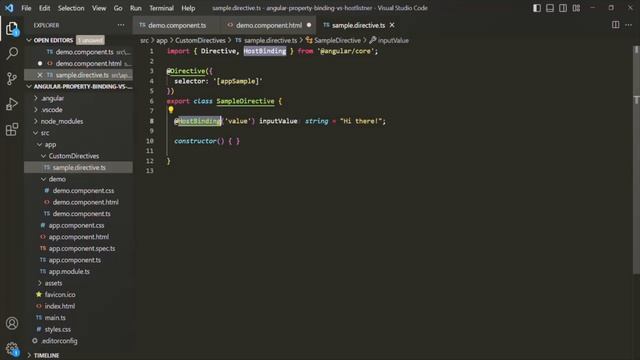Open the Extensions view
This screenshot has width=640, height=360.
12,129
